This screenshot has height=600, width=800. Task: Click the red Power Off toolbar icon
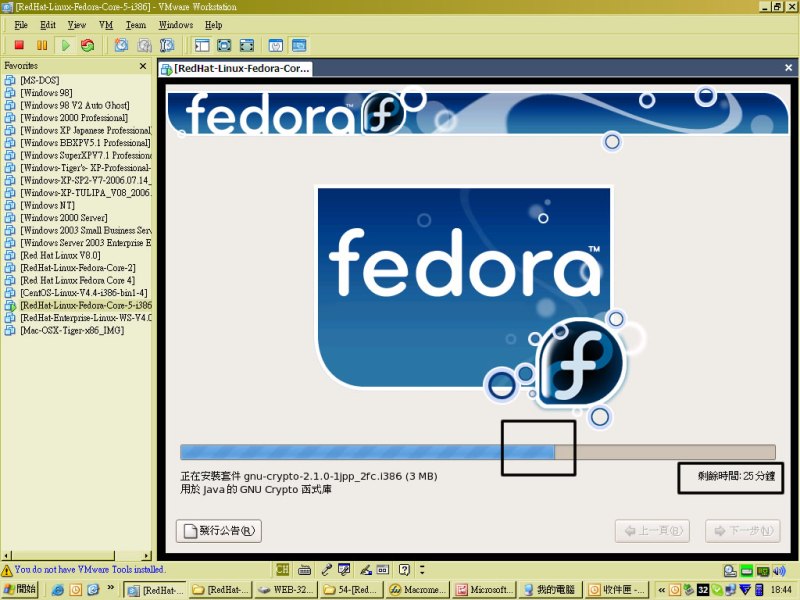click(x=19, y=45)
